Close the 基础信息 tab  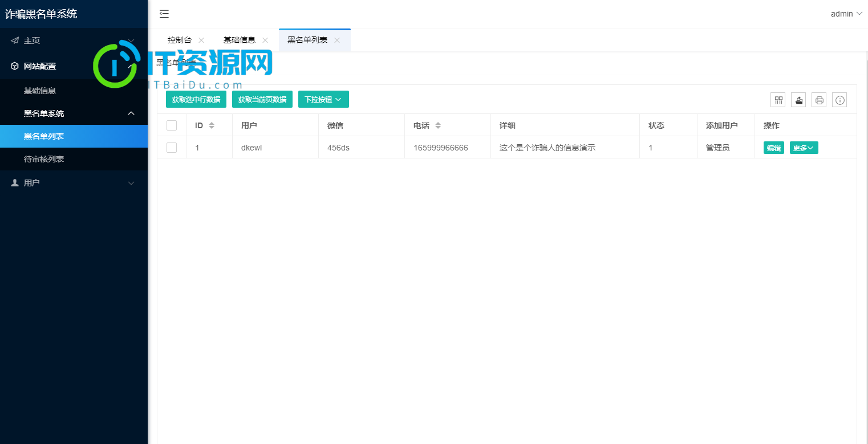[265, 40]
